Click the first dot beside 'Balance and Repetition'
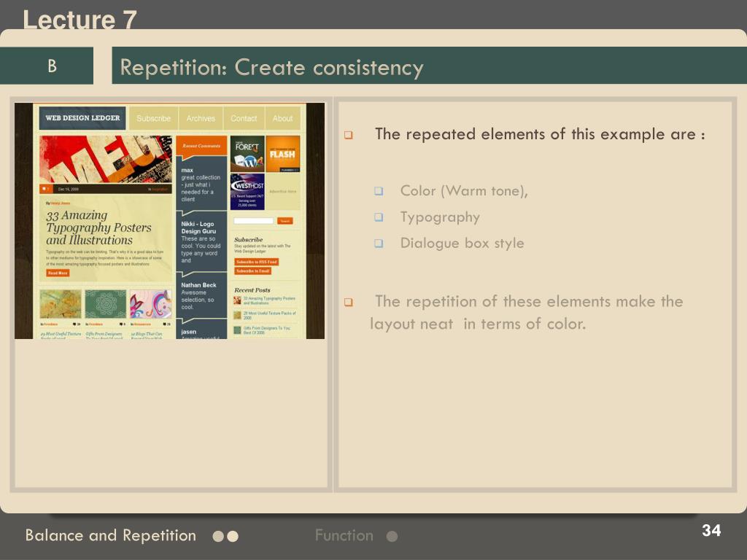747x560 pixels. pos(218,537)
